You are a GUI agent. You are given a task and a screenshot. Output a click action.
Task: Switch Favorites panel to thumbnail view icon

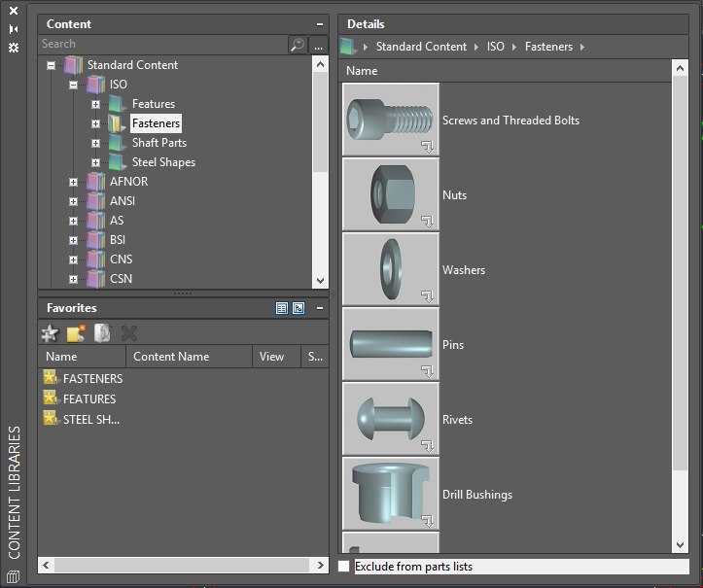coord(299,308)
